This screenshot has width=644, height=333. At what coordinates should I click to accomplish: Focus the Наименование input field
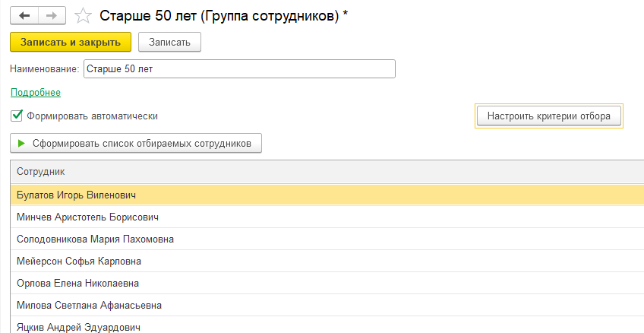(x=239, y=69)
